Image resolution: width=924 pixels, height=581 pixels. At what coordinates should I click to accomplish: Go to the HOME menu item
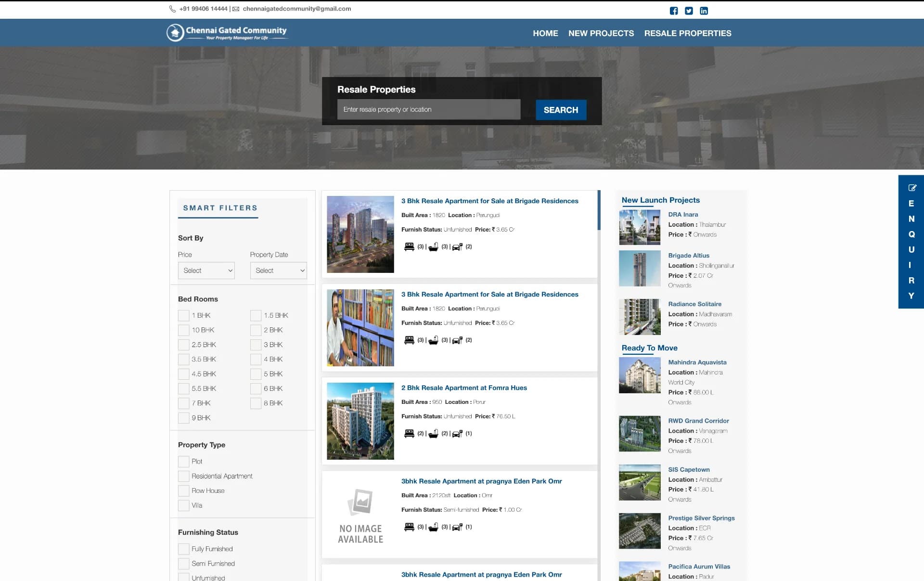[545, 33]
